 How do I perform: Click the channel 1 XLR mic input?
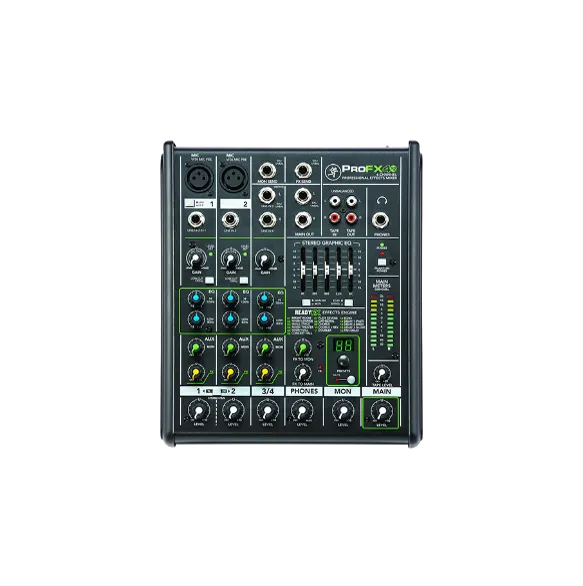pos(200,178)
